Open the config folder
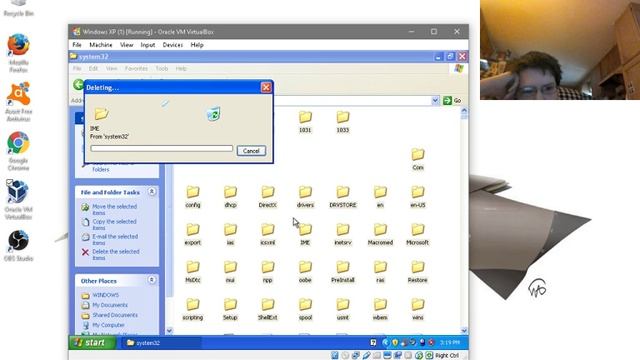Screen dimensions: 640x360 click(193, 196)
